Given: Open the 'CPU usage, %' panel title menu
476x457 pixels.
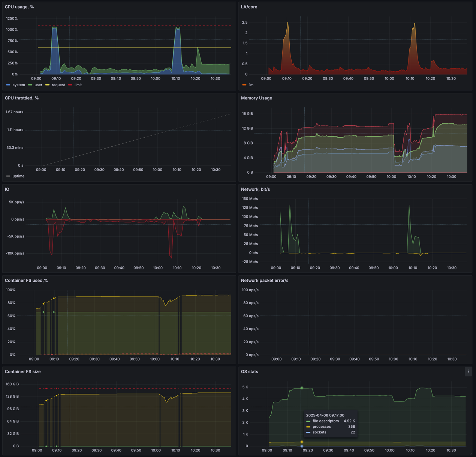Looking at the screenshot, I should tap(19, 7).
